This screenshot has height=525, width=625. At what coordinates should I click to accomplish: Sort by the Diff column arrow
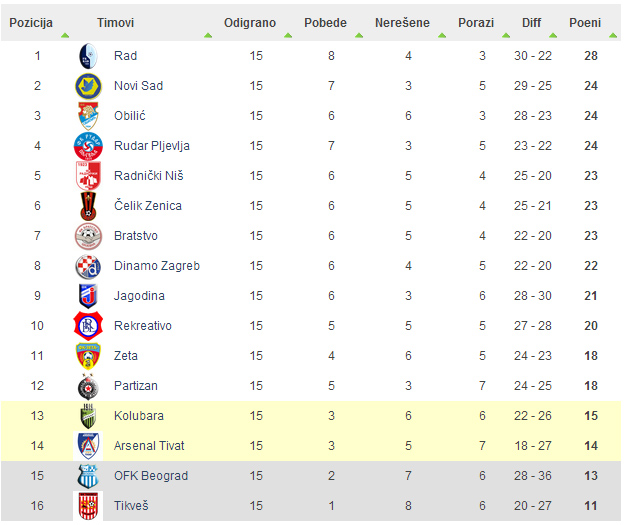pos(553,36)
